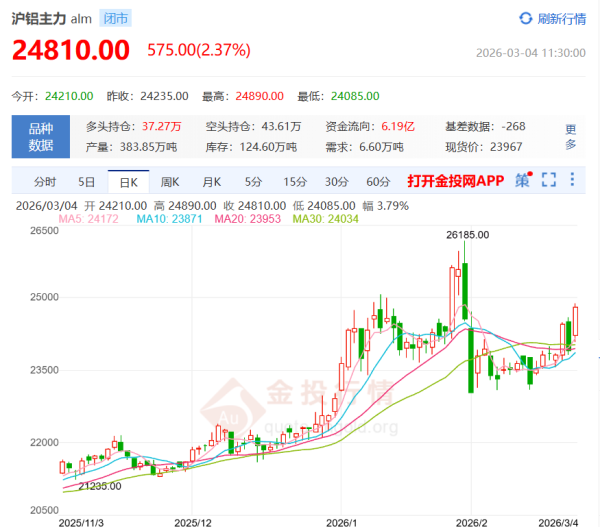Click the 多头持仓 37.27万 value
Viewport: 600px width, 527px height.
tap(161, 126)
